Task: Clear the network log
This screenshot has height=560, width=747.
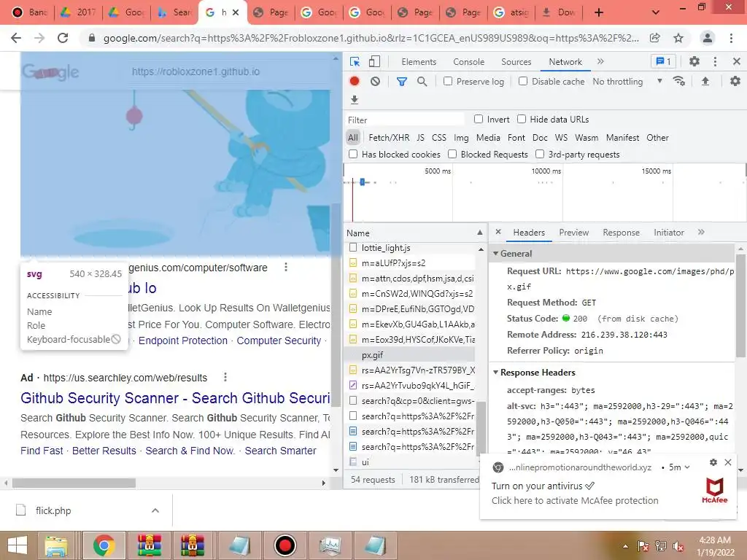Action: tap(376, 82)
